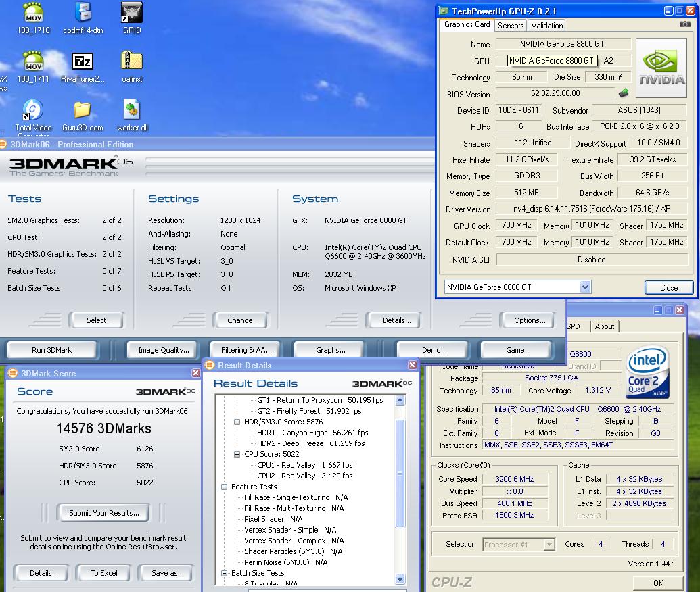
Task: Click the Save as button
Action: pyautogui.click(x=167, y=573)
